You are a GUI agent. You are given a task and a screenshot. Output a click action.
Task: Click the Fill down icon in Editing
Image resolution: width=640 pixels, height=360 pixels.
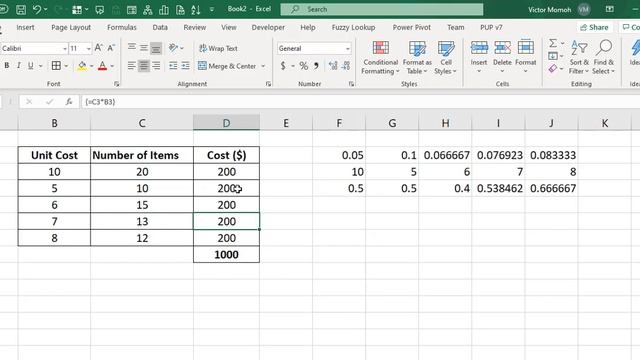coord(553,56)
